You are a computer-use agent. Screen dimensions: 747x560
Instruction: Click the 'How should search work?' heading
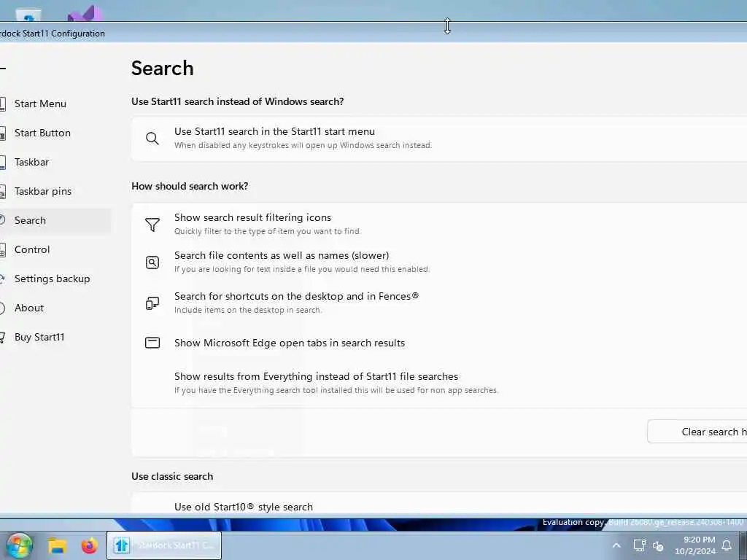(190, 186)
